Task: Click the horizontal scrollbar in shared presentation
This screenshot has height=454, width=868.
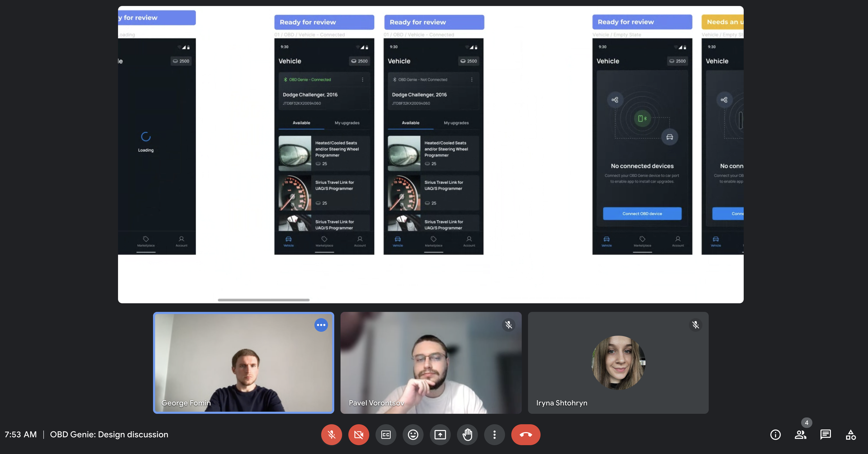Action: click(x=264, y=300)
